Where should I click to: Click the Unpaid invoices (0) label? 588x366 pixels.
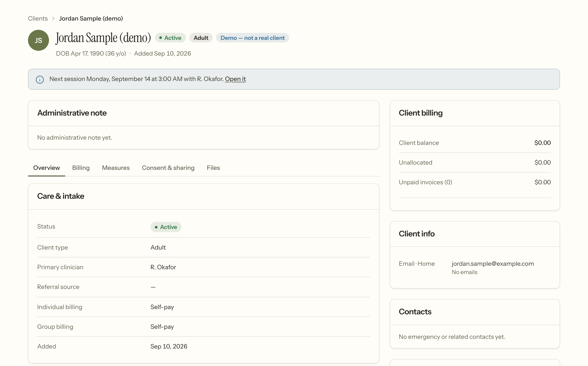coord(425,182)
